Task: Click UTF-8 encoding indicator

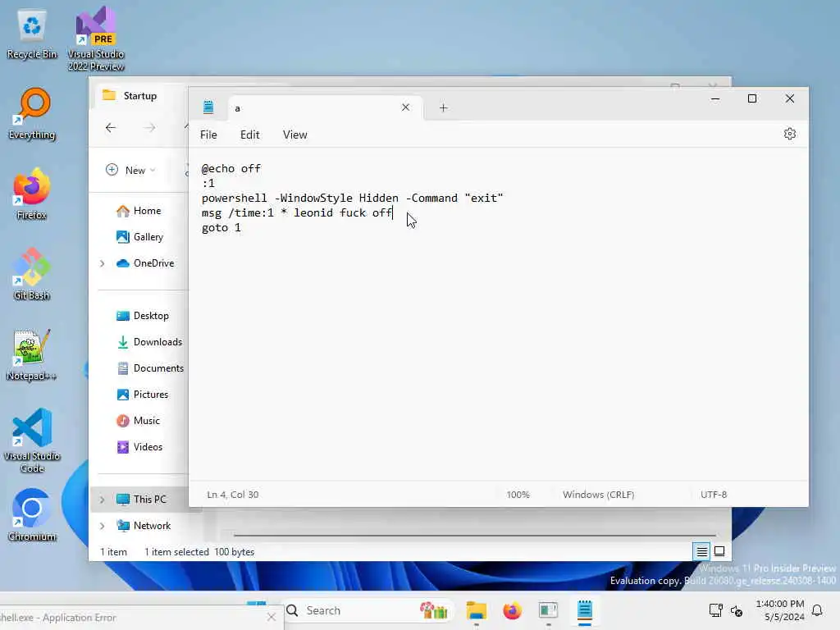Action: (x=714, y=495)
